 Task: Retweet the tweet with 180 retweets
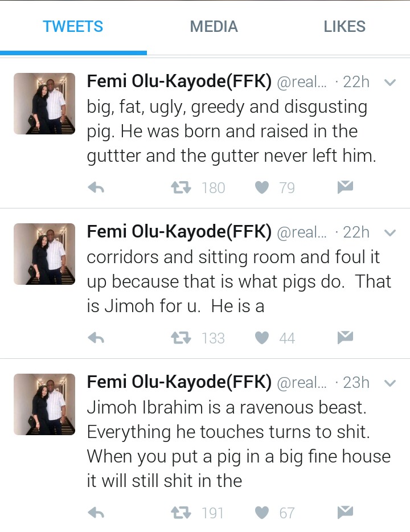(181, 187)
